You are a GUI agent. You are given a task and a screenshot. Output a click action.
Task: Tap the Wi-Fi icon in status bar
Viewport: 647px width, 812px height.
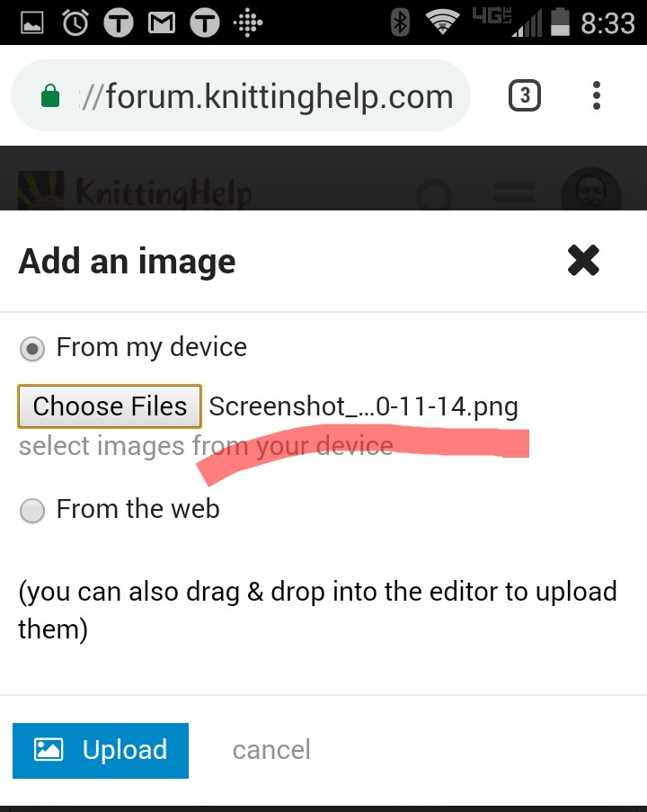[x=442, y=22]
